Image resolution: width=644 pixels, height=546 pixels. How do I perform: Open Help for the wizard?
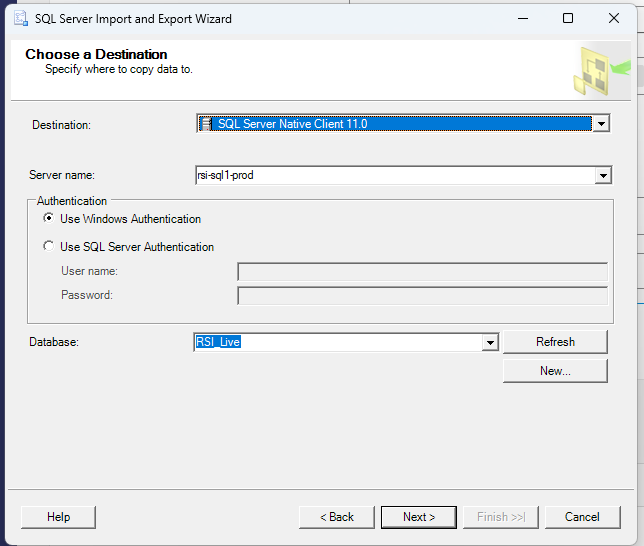(58, 517)
